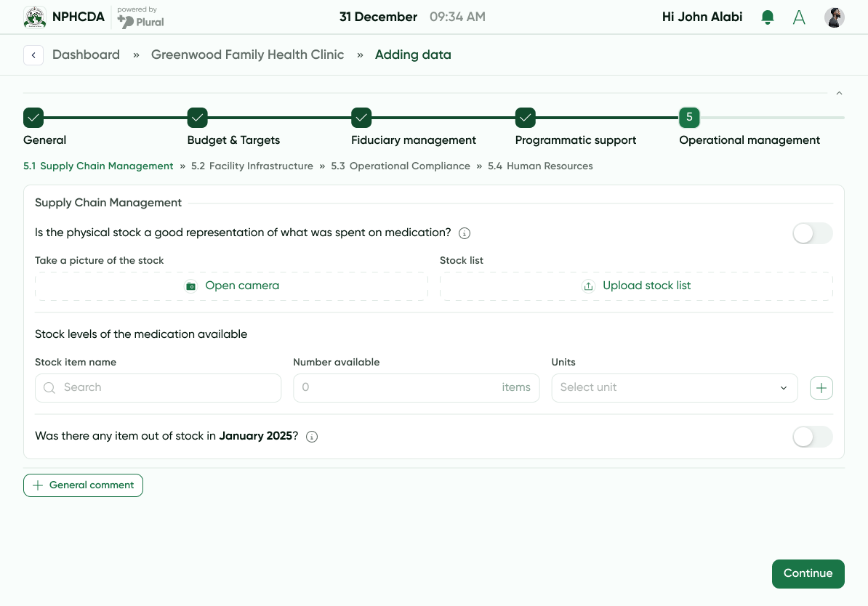Click the Fiduciary management step checkmark
The height and width of the screenshot is (606, 868).
(x=361, y=117)
